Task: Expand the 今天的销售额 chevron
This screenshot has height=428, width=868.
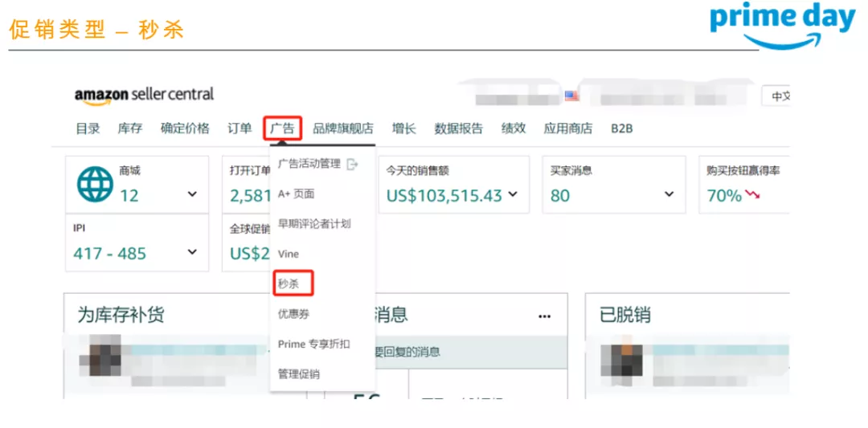Action: [x=513, y=194]
